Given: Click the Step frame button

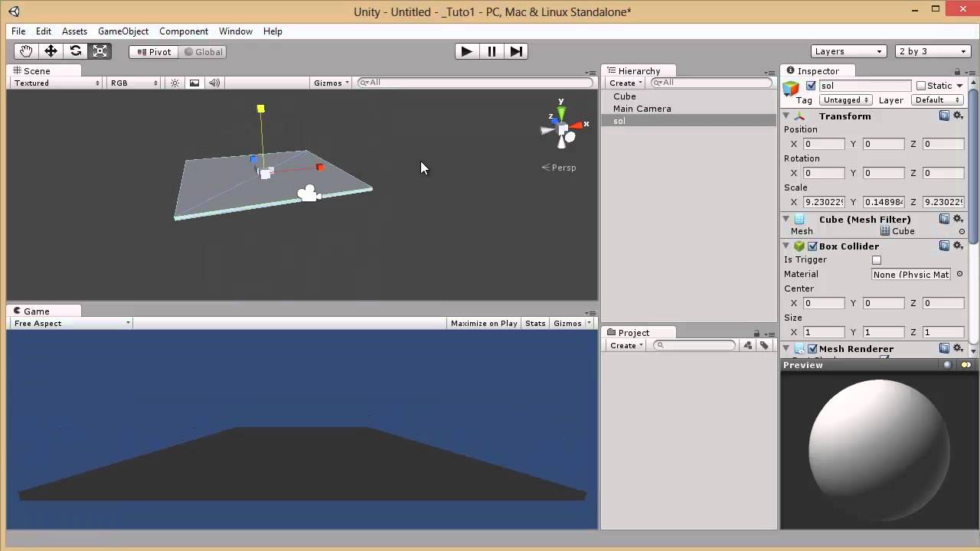Looking at the screenshot, I should [x=516, y=51].
